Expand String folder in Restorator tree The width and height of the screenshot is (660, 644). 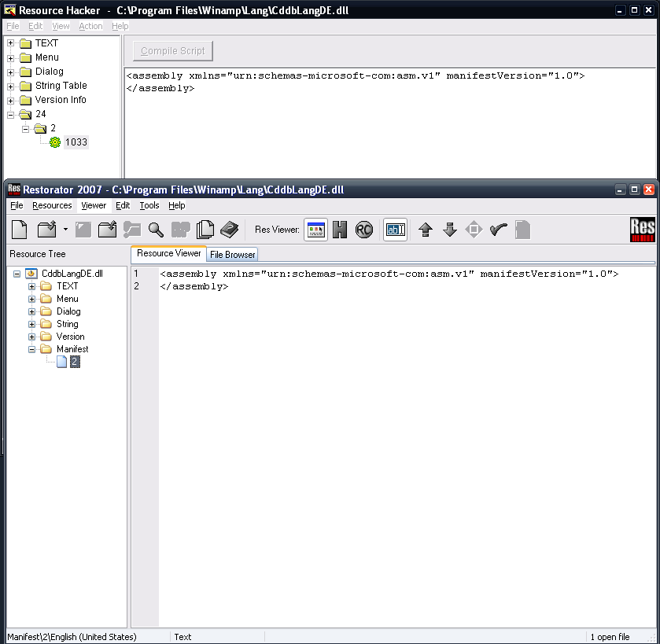tap(31, 324)
